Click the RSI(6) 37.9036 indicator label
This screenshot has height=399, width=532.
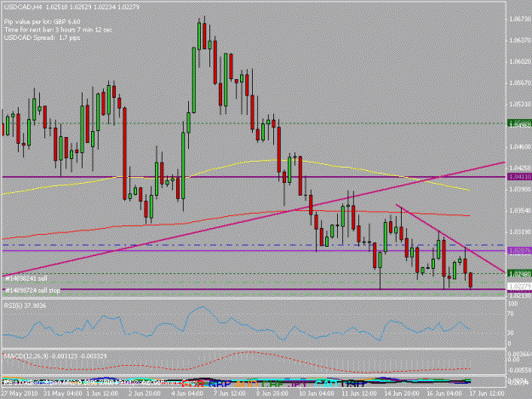click(x=25, y=305)
